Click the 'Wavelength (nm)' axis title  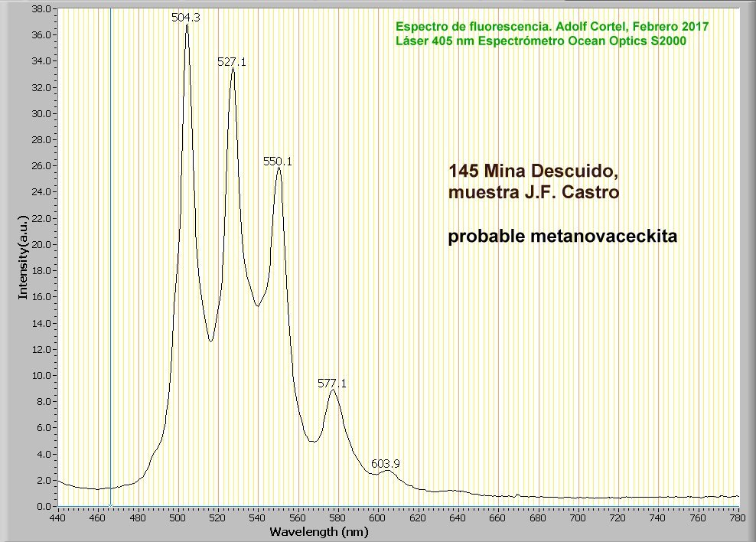pos(319,532)
